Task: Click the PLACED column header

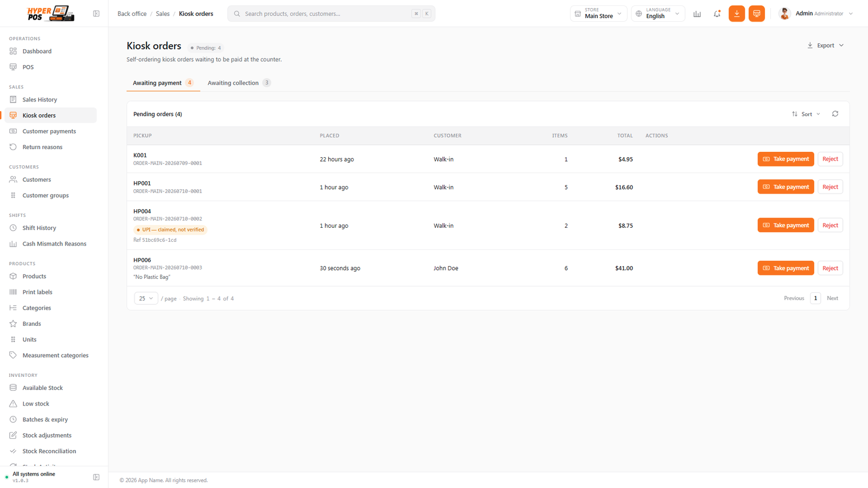Action: [x=329, y=136]
